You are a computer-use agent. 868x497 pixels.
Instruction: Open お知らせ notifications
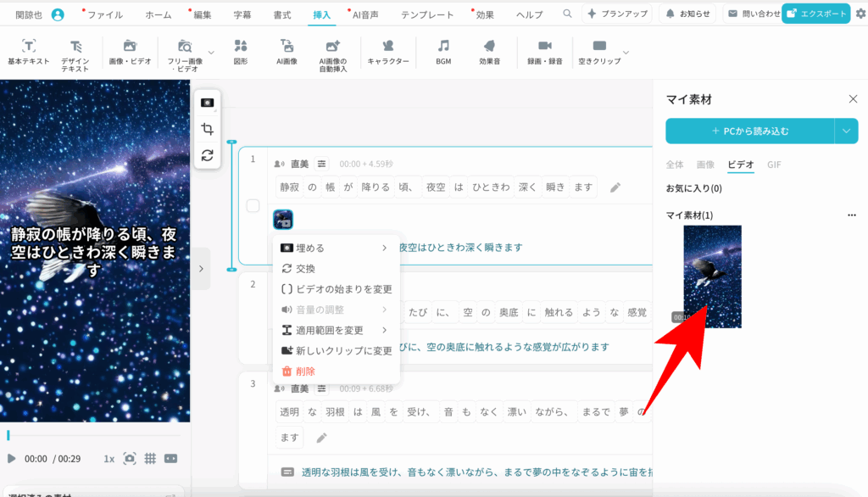click(687, 14)
